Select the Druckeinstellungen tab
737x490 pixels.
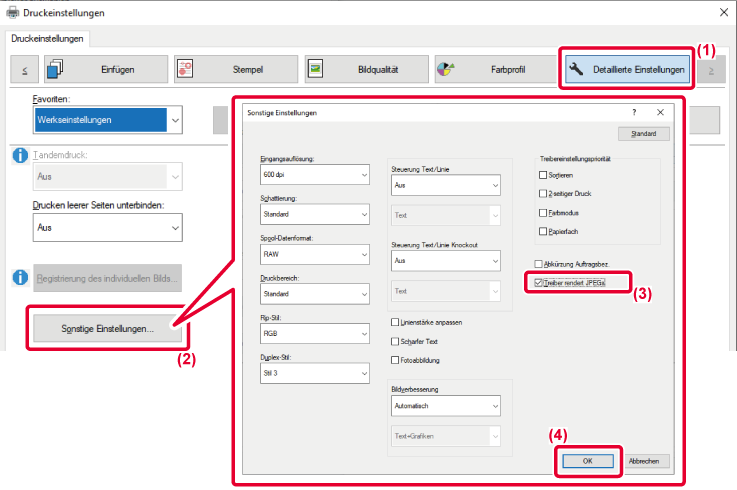[x=47, y=39]
